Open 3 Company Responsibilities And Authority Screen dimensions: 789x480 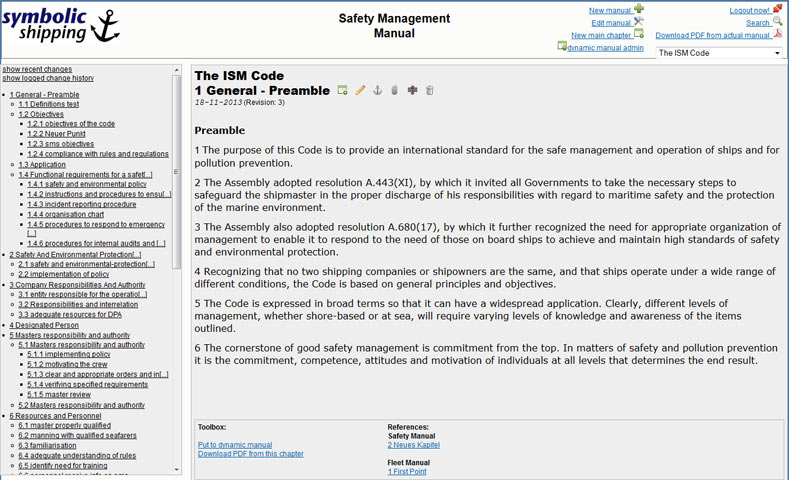[77, 285]
